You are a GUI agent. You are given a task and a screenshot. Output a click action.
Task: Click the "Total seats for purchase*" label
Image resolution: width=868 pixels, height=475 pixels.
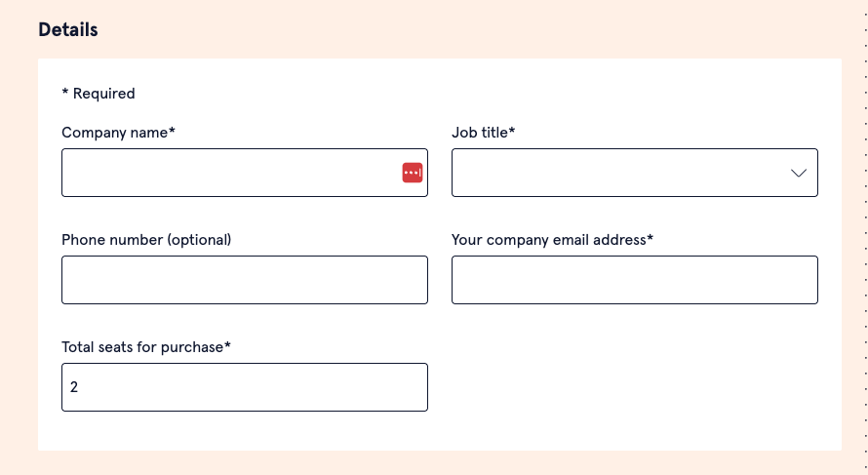click(x=146, y=347)
